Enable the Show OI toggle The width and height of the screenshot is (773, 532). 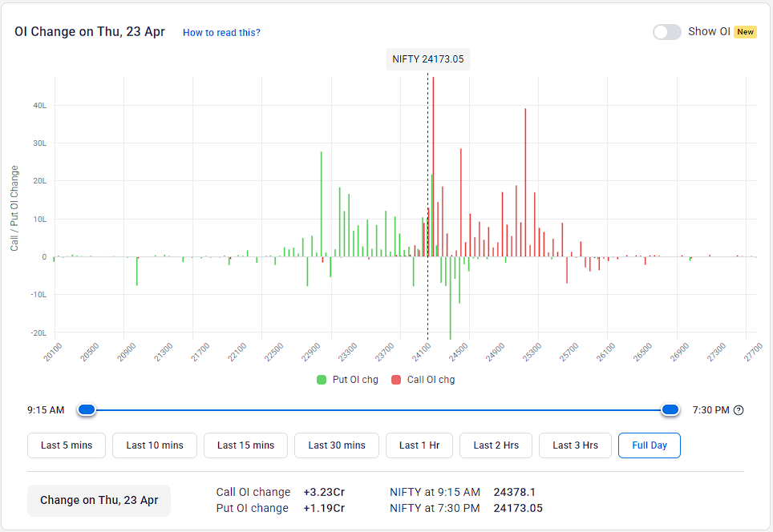(x=666, y=31)
